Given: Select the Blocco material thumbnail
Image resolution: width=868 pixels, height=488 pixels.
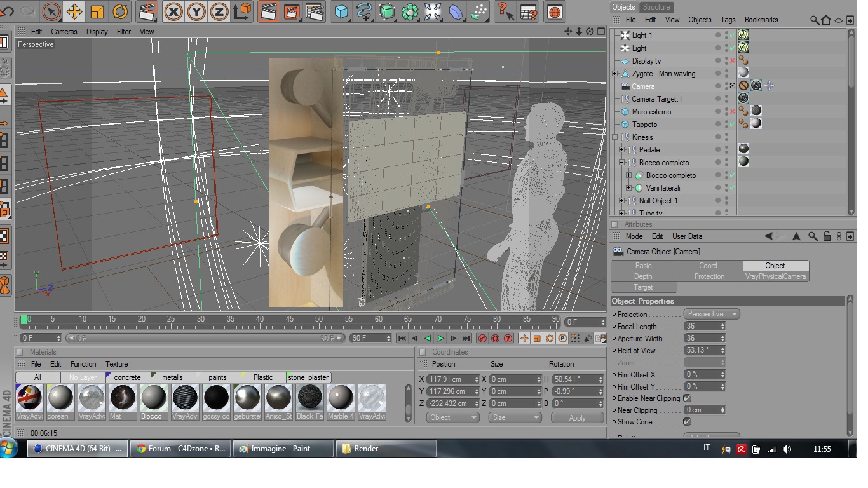Looking at the screenshot, I should click(x=153, y=398).
